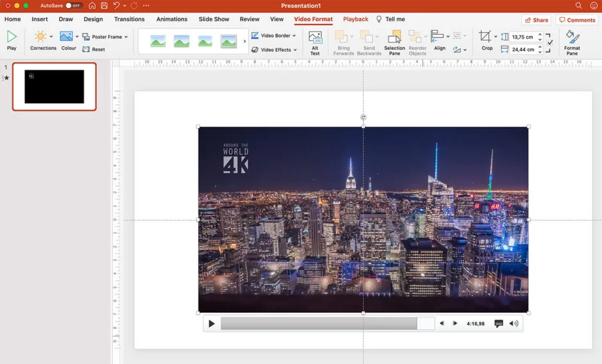Expand the Crop dropdown arrow

[495, 37]
